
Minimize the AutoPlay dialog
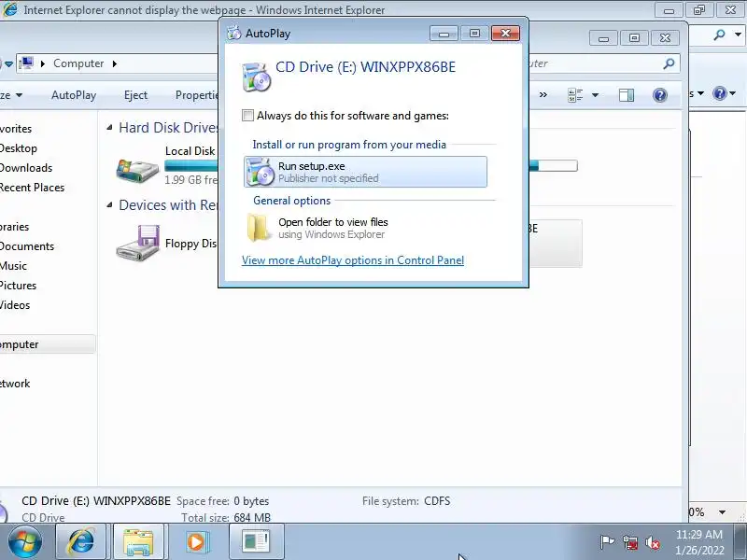(444, 34)
